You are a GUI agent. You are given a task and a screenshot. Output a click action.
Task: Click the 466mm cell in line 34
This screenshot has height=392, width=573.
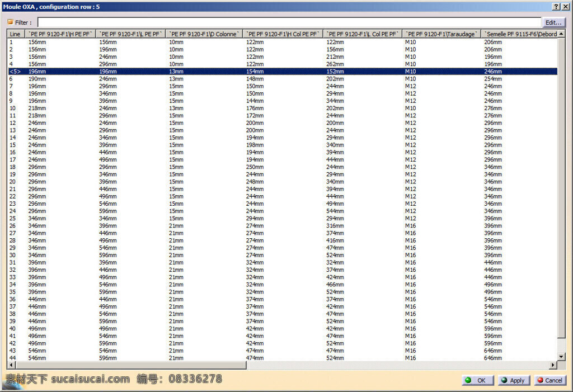point(335,284)
